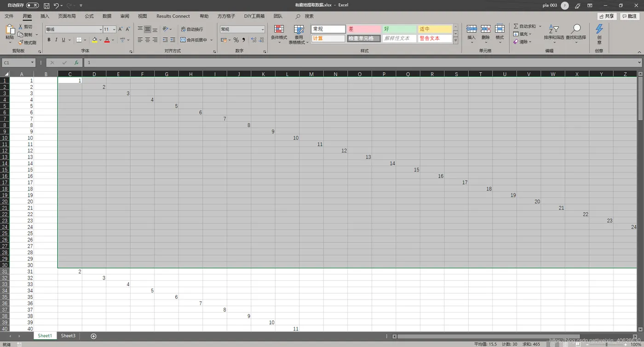Open the font size 11 dropdown

pos(114,29)
